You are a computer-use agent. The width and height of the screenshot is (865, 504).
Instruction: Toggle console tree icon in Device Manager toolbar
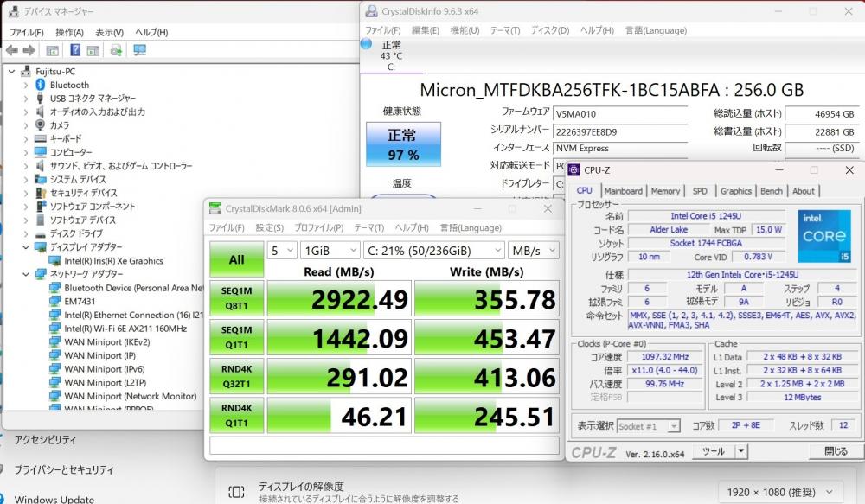pyautogui.click(x=53, y=51)
